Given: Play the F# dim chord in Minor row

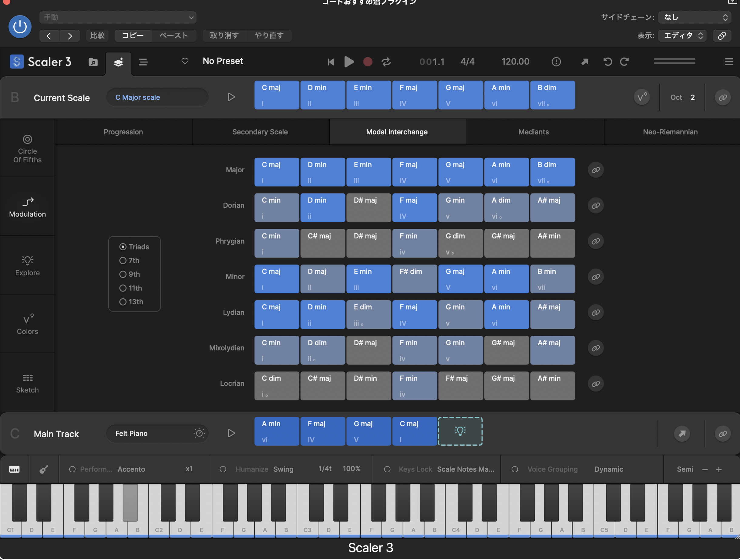Looking at the screenshot, I should tap(415, 279).
